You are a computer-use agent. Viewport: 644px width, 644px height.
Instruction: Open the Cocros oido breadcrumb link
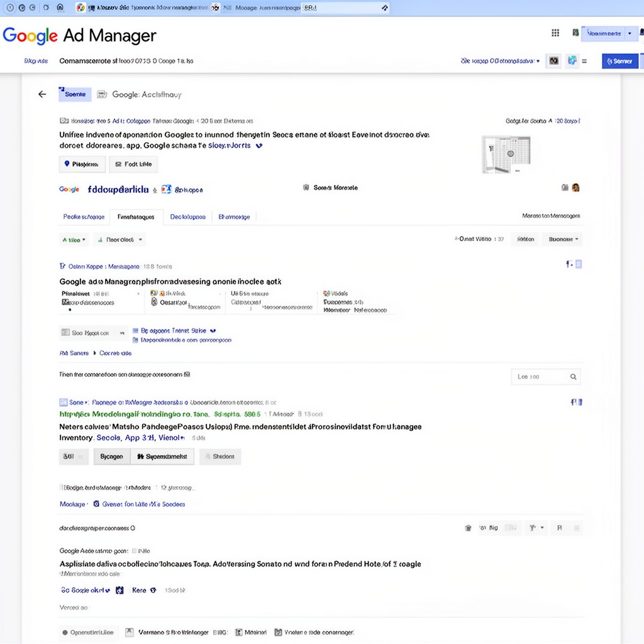(116, 353)
